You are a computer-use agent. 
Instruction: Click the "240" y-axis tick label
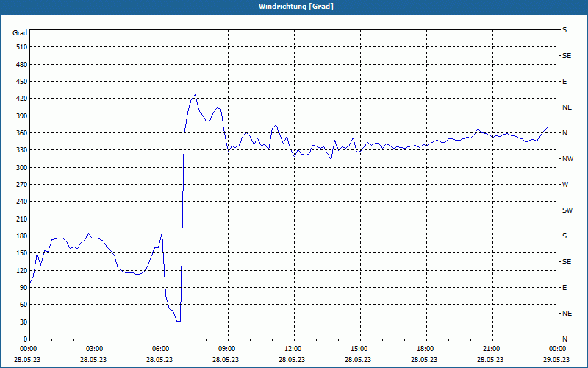(22, 202)
